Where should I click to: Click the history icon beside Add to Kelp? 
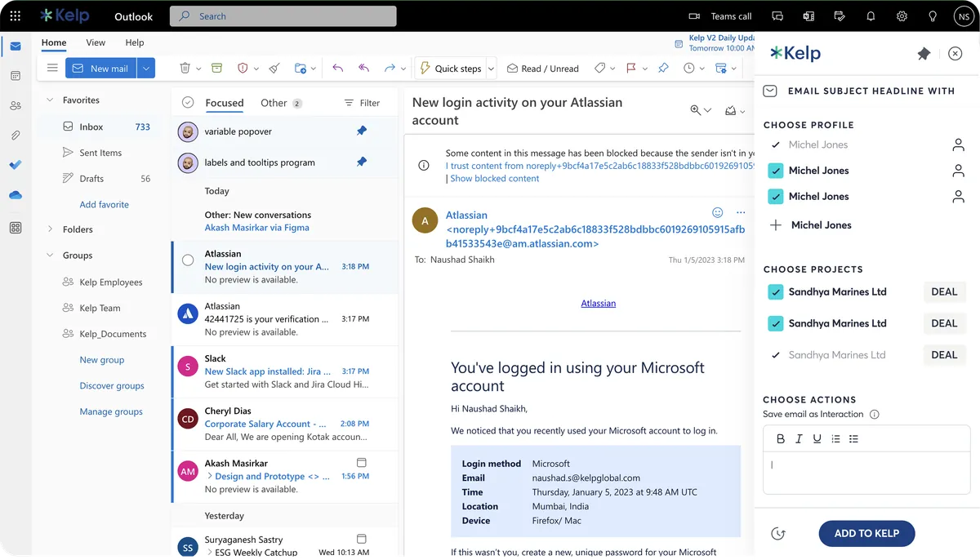778,533
